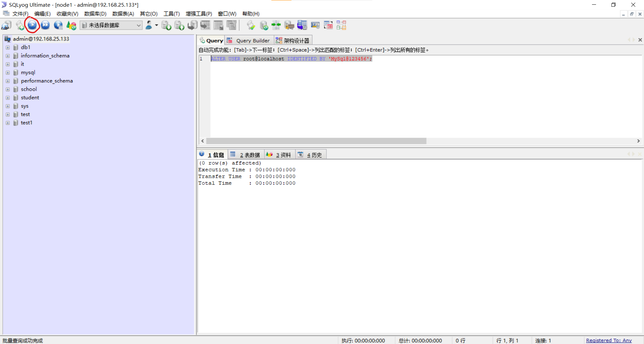Screen dimensions: 644x344
Task: Switch to the Query Builder tab
Action: (x=249, y=41)
